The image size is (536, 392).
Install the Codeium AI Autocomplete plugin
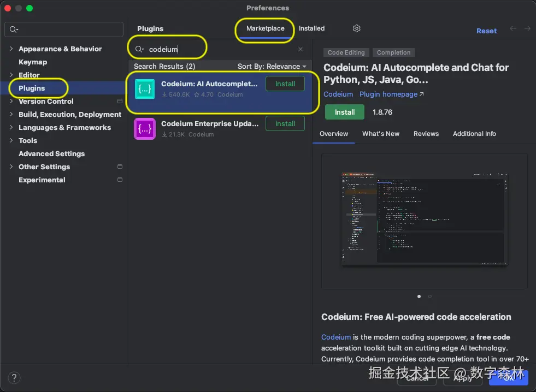click(x=285, y=84)
